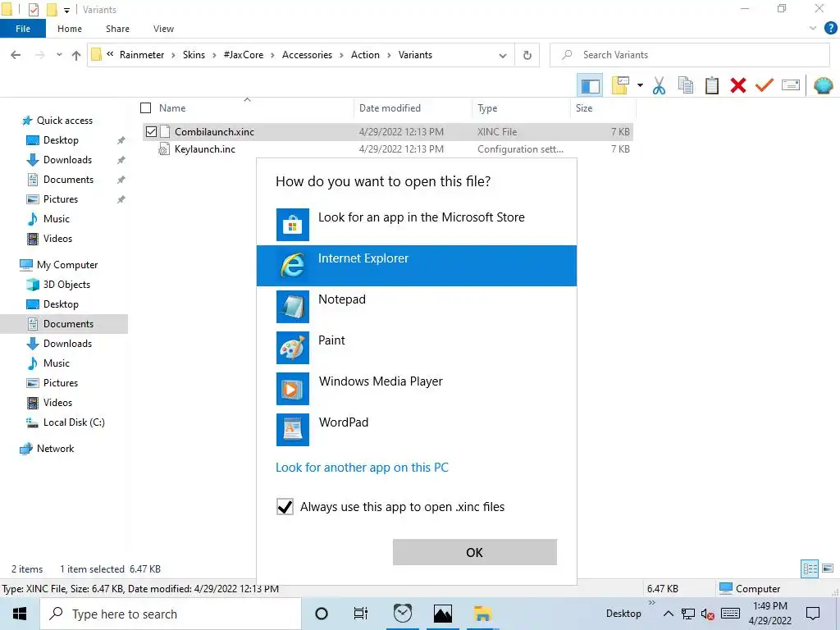Expand the ribbon with the chevron
The height and width of the screenshot is (630, 840).
coord(813,29)
